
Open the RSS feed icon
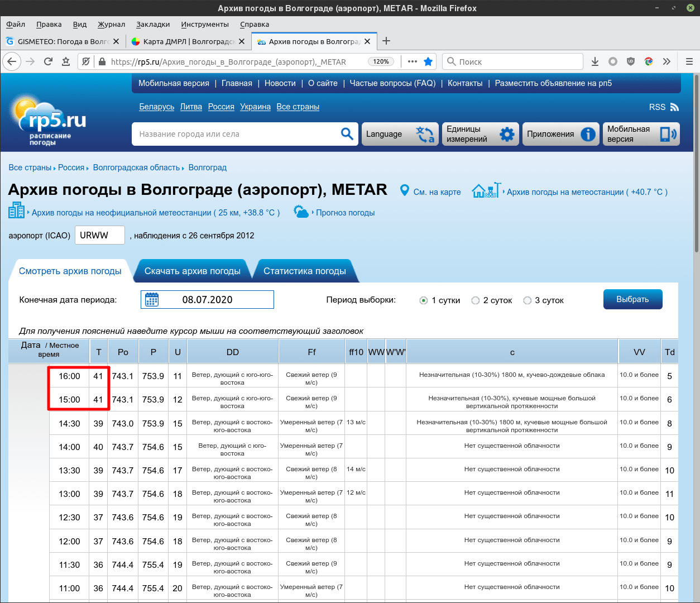click(x=674, y=107)
